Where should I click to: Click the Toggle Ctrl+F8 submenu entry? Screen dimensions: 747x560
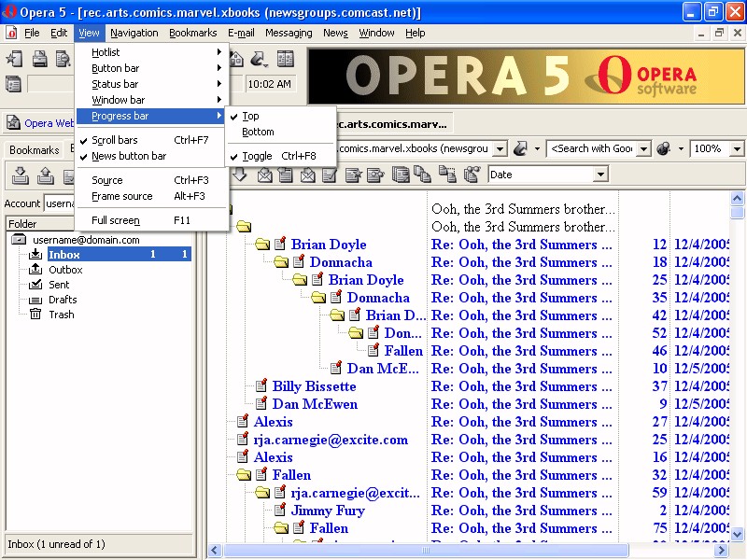pyautogui.click(x=281, y=156)
